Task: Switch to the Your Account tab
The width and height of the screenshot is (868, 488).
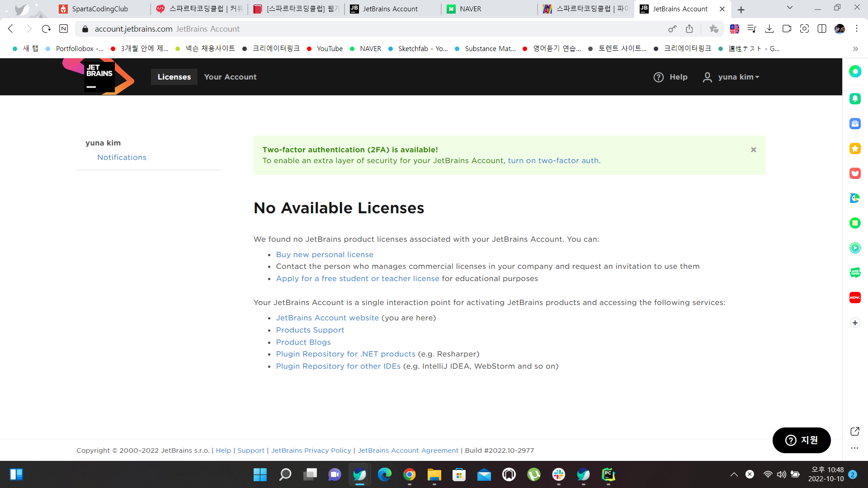Action: point(230,77)
